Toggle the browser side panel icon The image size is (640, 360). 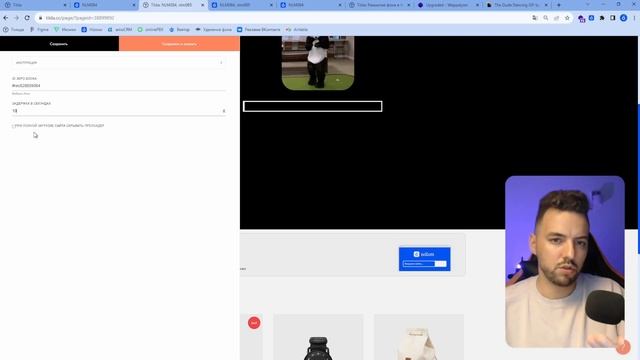tap(613, 18)
